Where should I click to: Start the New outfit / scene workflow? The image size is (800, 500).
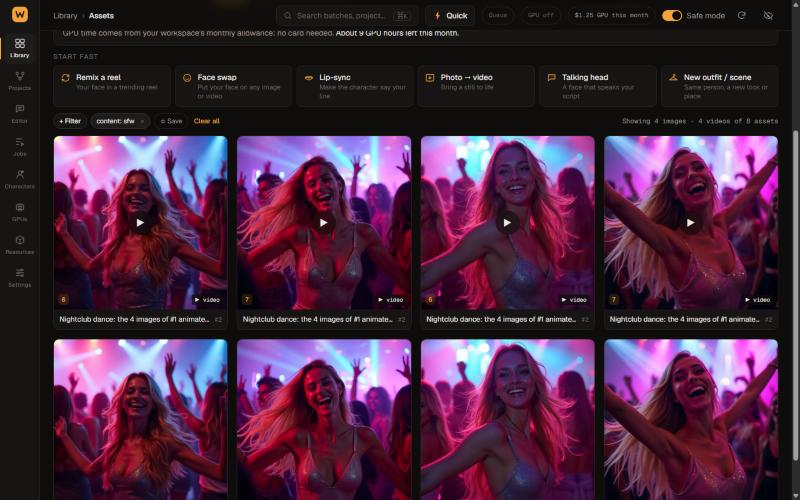(719, 86)
